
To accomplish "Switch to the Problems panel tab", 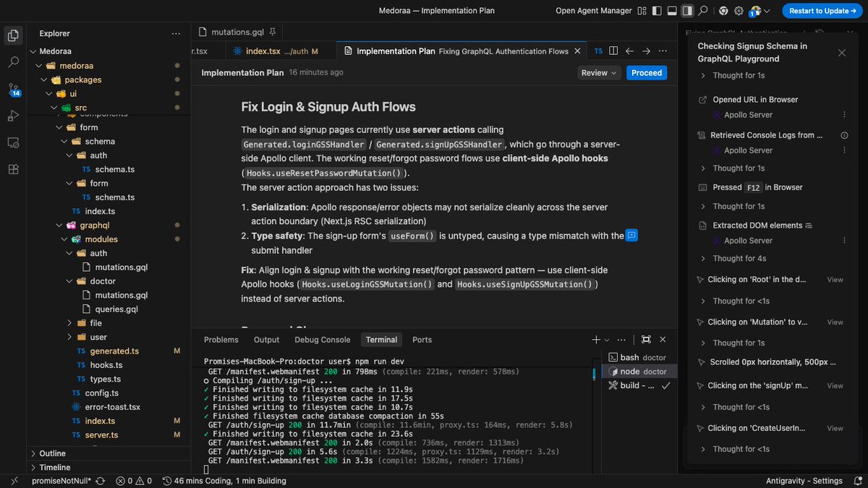I will pos(221,340).
